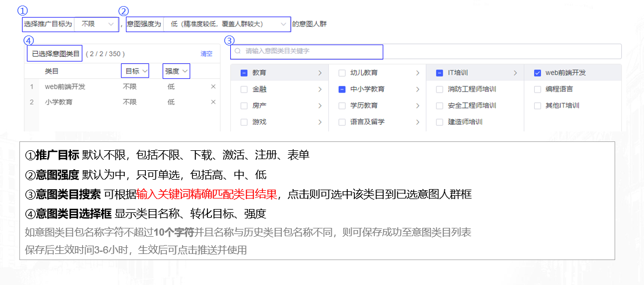Image resolution: width=644 pixels, height=285 pixels.
Task: Open 强度 column filter dropdown
Action: [176, 71]
